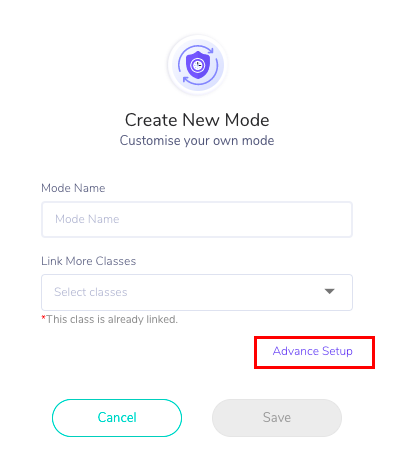Click the Mode Name field label
The width and height of the screenshot is (400, 472).
point(73,188)
